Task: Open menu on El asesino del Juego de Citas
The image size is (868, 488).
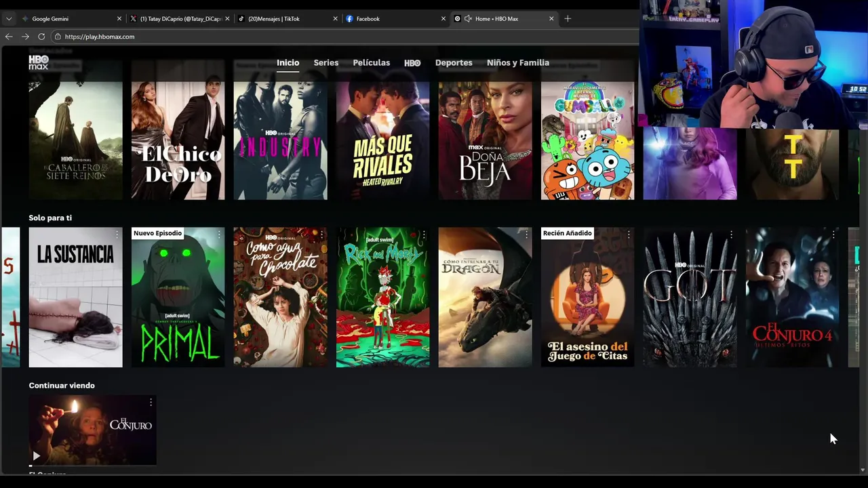Action: click(x=629, y=235)
